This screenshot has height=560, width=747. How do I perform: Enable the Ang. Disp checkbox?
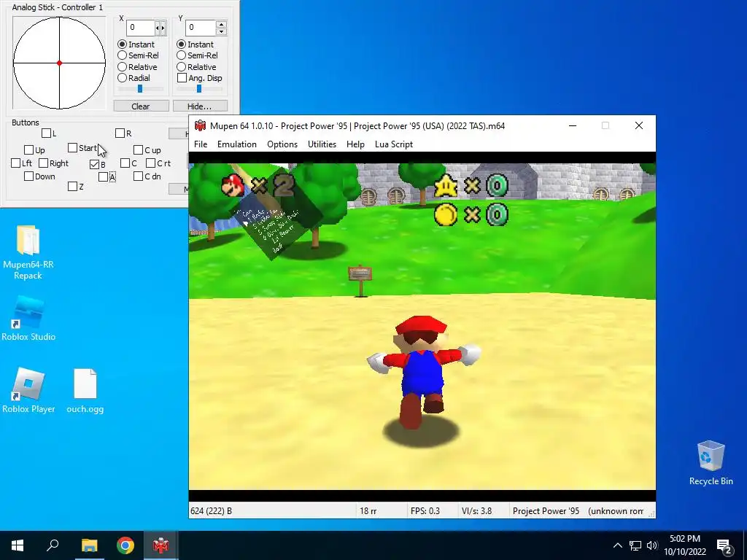click(x=182, y=77)
